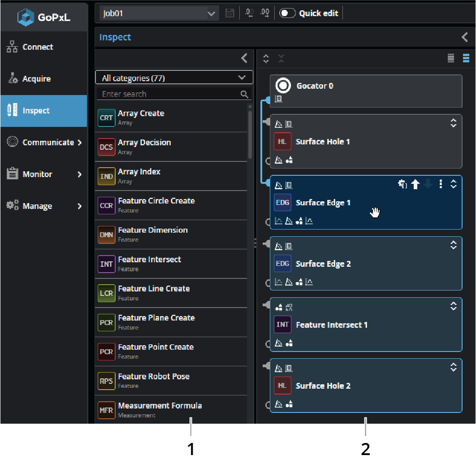The height and width of the screenshot is (460, 476).
Task: Click the collapsed list view icon
Action: click(451, 58)
